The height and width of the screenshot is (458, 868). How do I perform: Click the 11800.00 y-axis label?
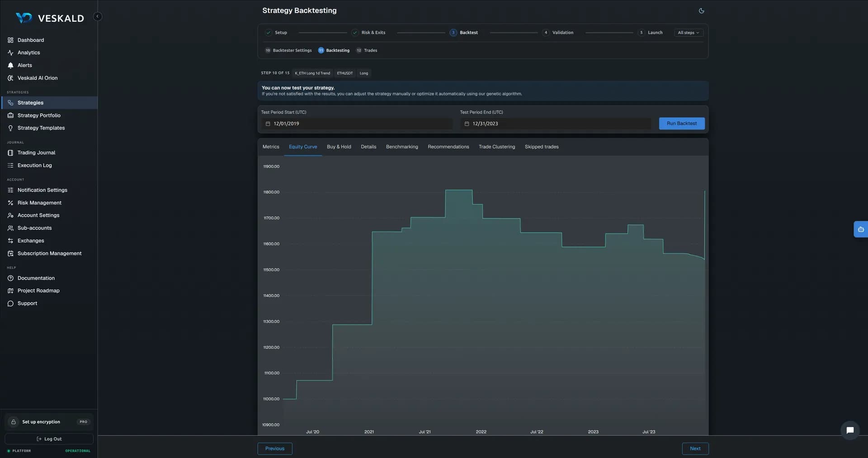271,192
